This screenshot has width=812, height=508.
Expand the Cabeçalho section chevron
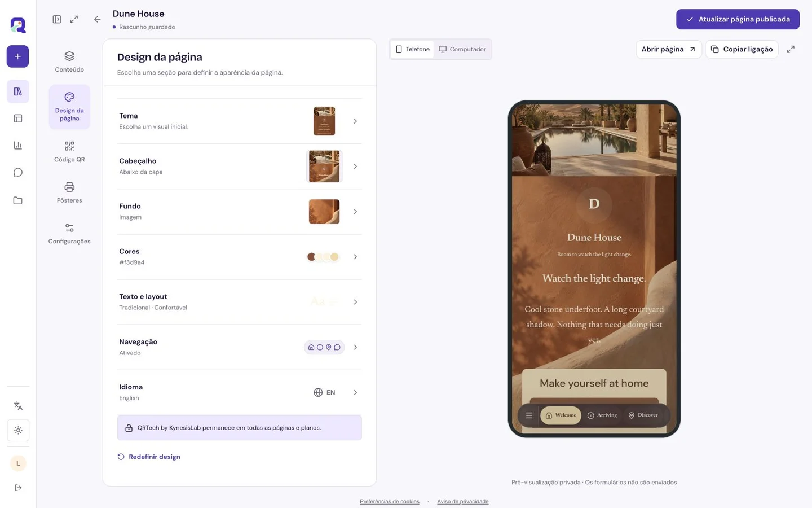tap(355, 167)
